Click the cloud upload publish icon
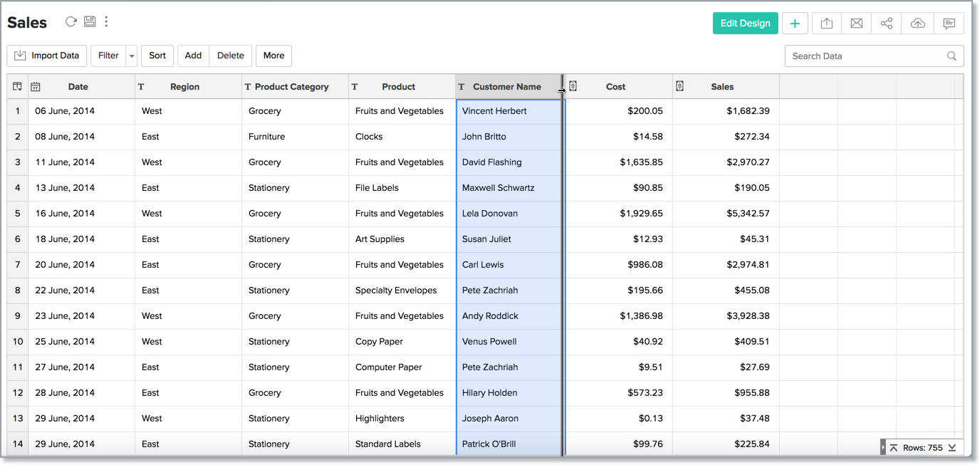Viewport: 980px width, 465px height. click(x=917, y=23)
